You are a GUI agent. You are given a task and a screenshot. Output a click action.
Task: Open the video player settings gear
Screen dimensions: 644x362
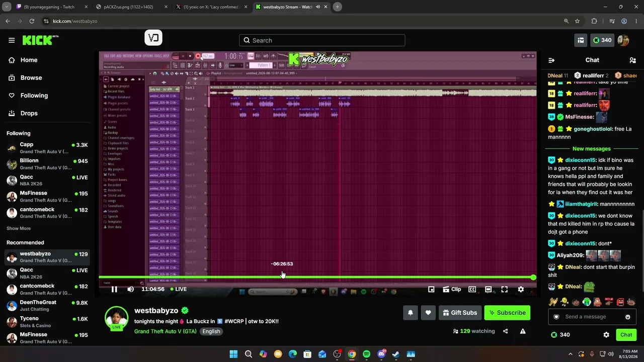pos(521,289)
